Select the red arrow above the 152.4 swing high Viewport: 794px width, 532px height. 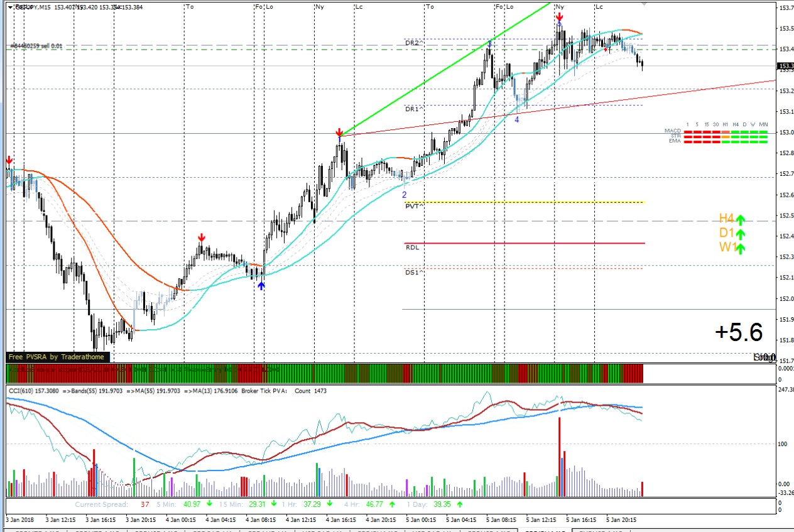[x=201, y=237]
